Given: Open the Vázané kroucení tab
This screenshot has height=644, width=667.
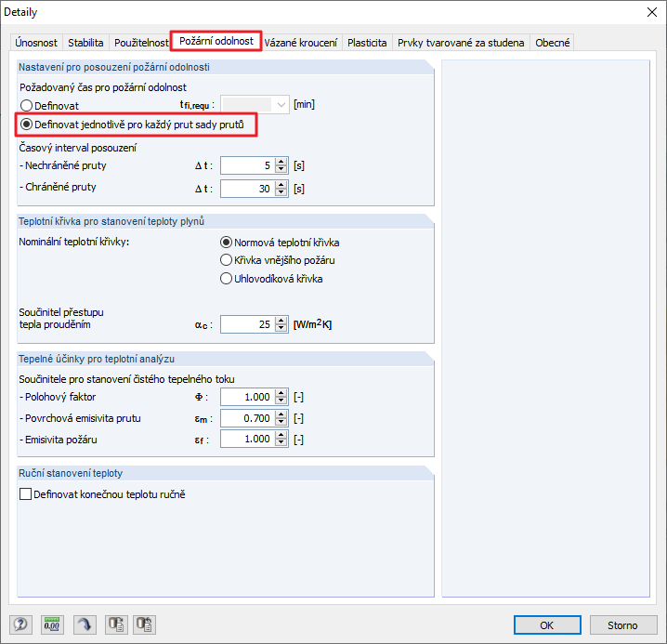Looking at the screenshot, I should click(301, 43).
